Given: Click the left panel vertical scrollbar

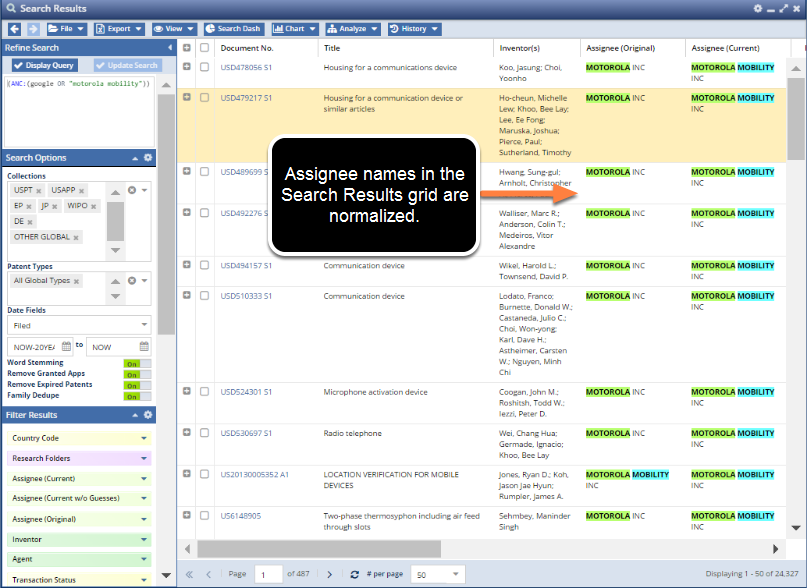Looking at the screenshot, I should 166,214.
